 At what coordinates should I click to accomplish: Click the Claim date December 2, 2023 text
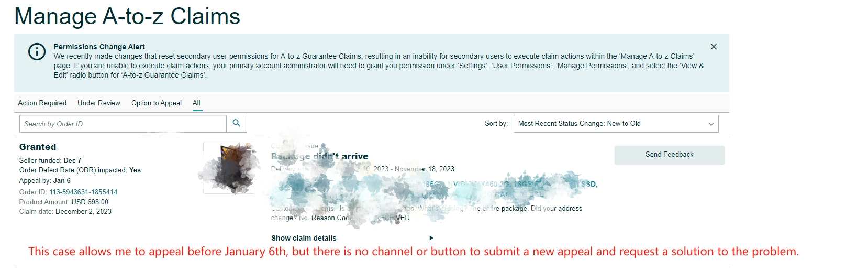point(65,212)
